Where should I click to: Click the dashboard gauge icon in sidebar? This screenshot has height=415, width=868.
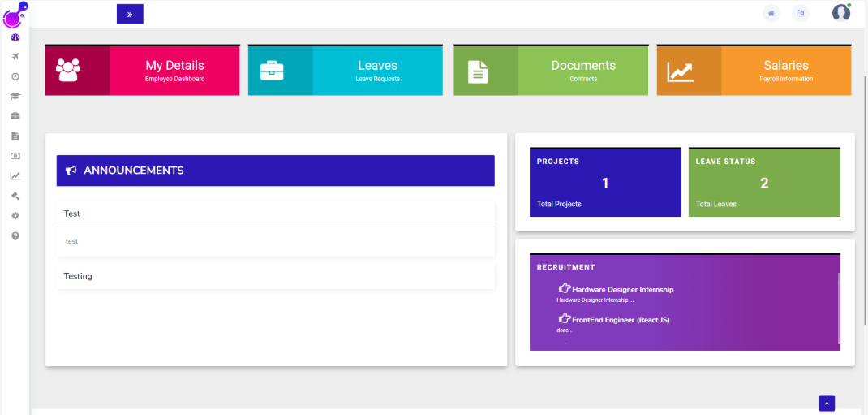pos(15,37)
